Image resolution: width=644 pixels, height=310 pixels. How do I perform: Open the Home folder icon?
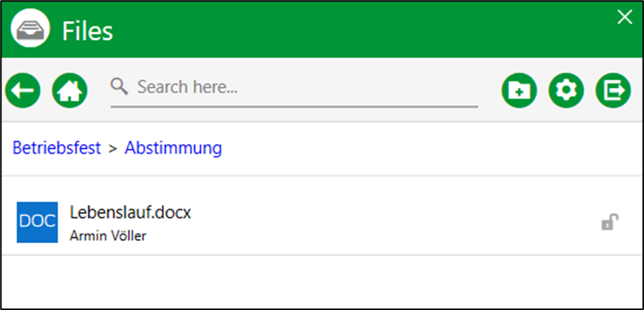pos(70,91)
